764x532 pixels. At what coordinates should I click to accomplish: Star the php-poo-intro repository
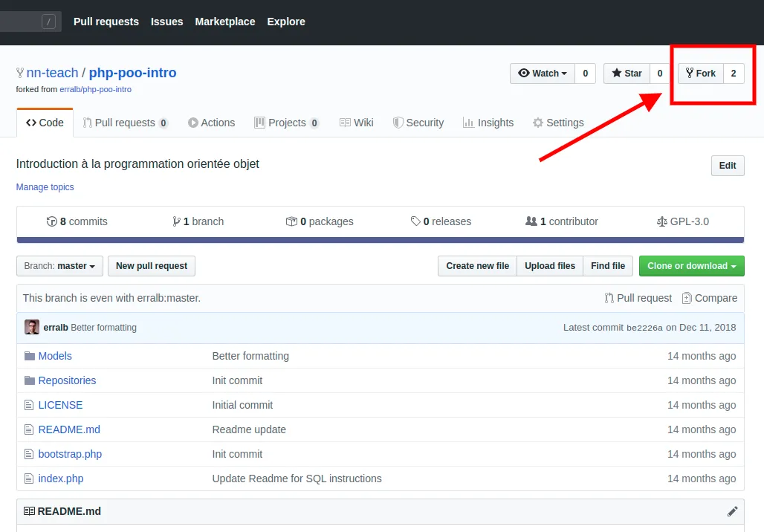pyautogui.click(x=627, y=74)
